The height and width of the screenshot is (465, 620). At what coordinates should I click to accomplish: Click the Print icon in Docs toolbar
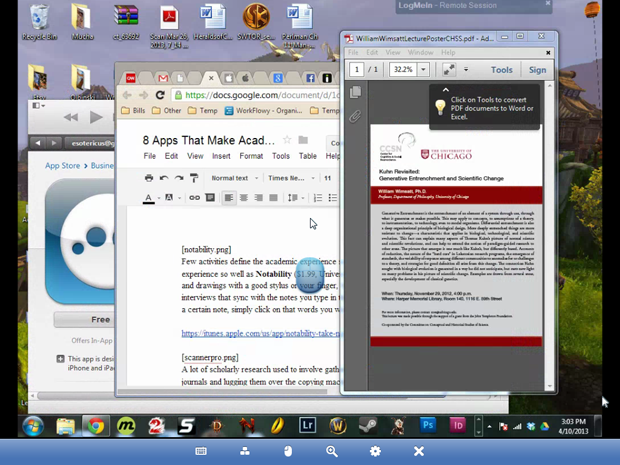(149, 178)
